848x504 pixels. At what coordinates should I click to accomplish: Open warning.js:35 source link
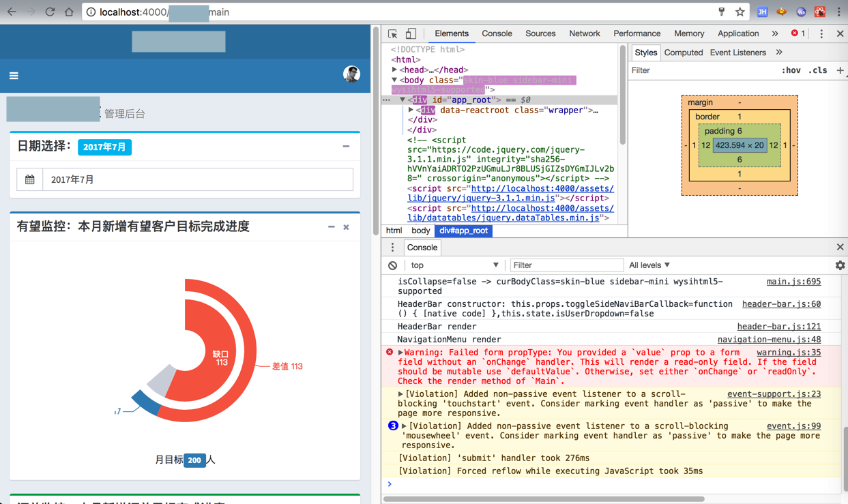pyautogui.click(x=789, y=353)
